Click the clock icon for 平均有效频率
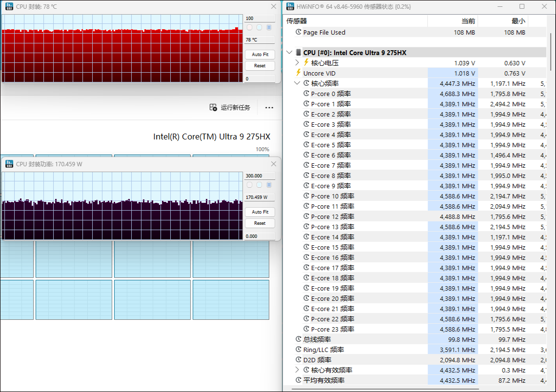This screenshot has height=392, width=556. (x=298, y=380)
